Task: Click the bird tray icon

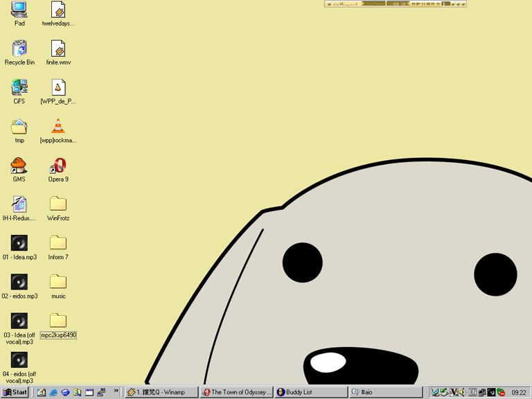Action: coord(434,392)
